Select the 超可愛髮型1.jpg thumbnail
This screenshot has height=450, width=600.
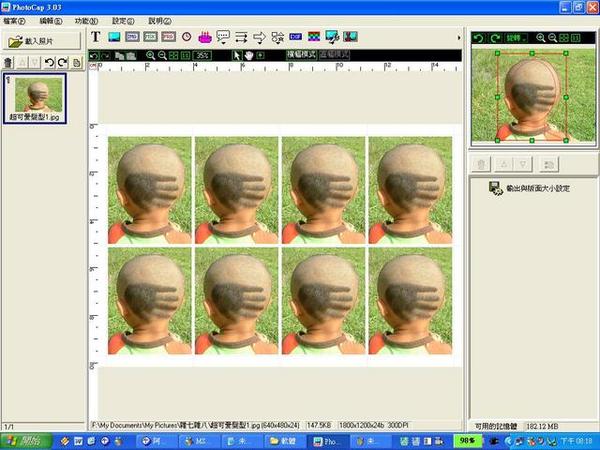(x=35, y=99)
